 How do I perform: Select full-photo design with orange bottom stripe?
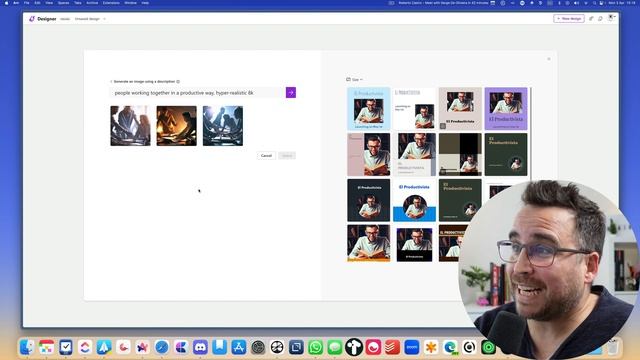[x=369, y=243]
